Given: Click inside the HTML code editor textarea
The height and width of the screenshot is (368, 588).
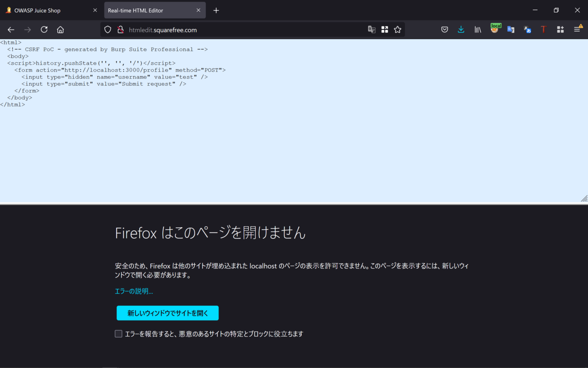Looking at the screenshot, I should coord(294,121).
